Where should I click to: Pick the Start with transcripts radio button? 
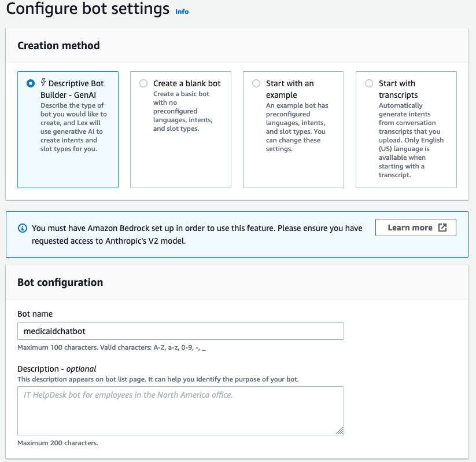(369, 83)
